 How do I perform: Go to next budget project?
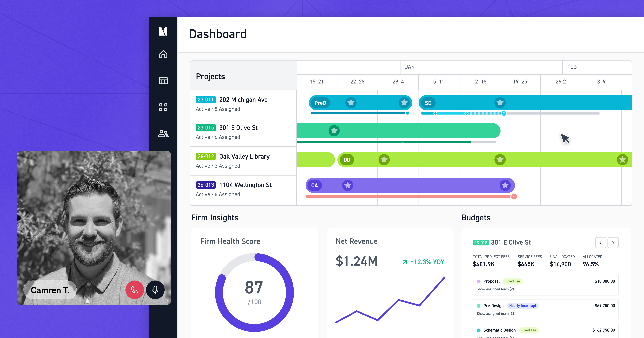613,243
